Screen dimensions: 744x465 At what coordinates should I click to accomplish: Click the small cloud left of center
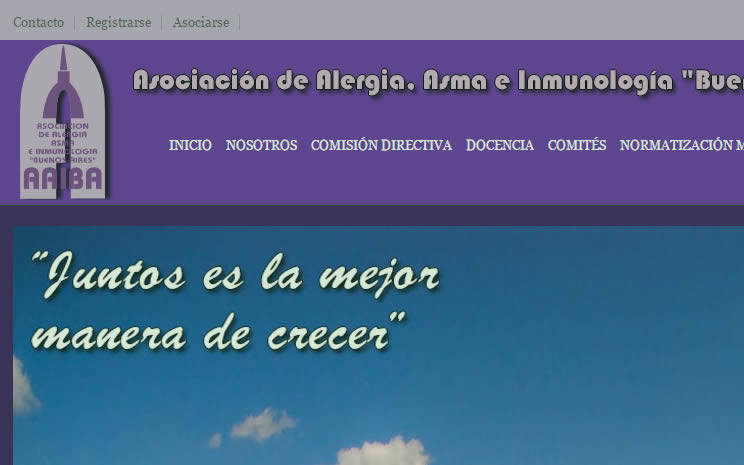262,424
